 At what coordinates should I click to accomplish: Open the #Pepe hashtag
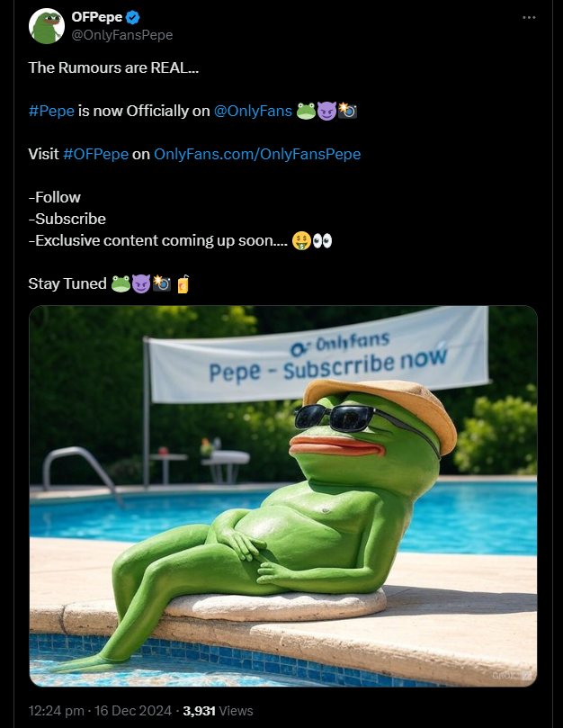click(x=47, y=111)
